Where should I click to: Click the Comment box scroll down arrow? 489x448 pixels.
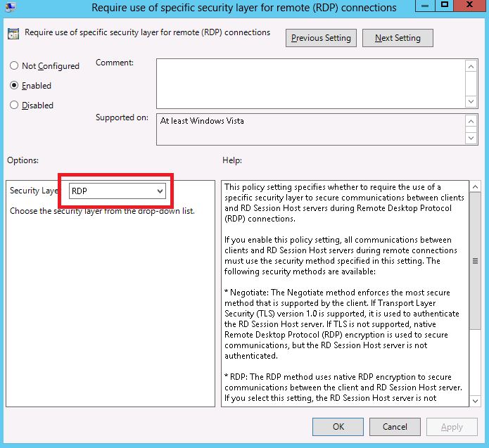pyautogui.click(x=471, y=100)
